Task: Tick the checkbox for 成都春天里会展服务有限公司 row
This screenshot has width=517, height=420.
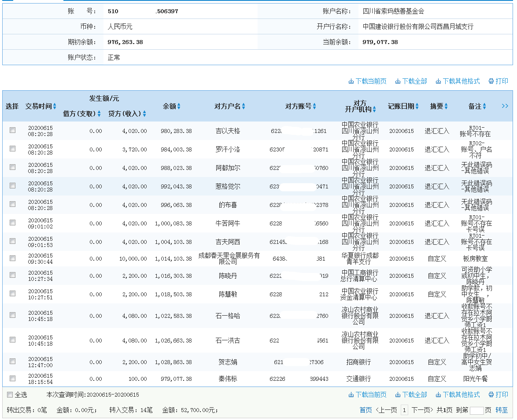Action: pyautogui.click(x=13, y=258)
